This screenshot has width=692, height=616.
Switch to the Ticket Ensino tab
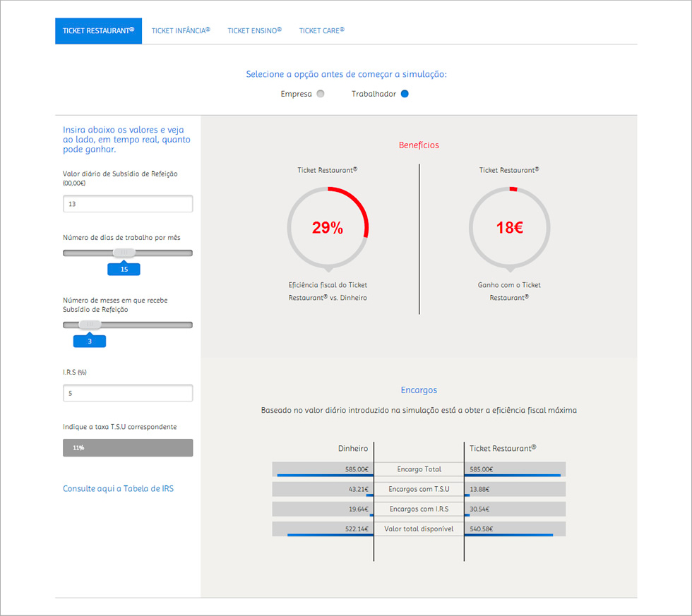(x=254, y=31)
